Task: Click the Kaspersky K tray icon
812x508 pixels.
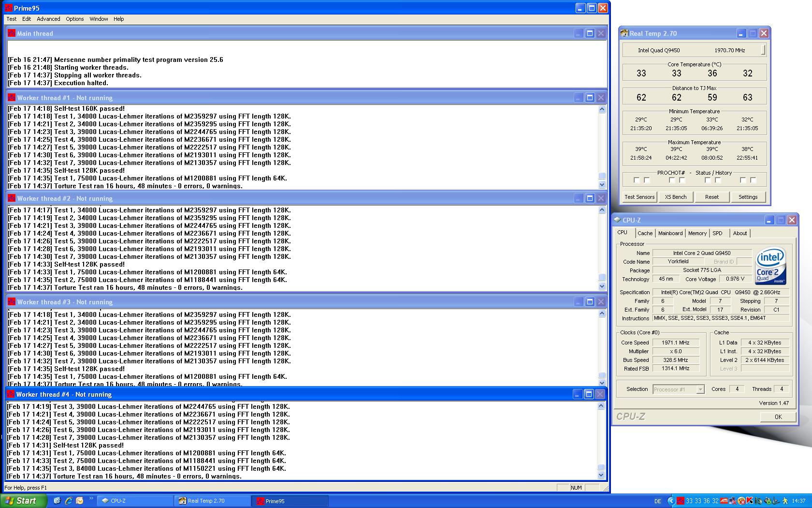Action: (750, 501)
